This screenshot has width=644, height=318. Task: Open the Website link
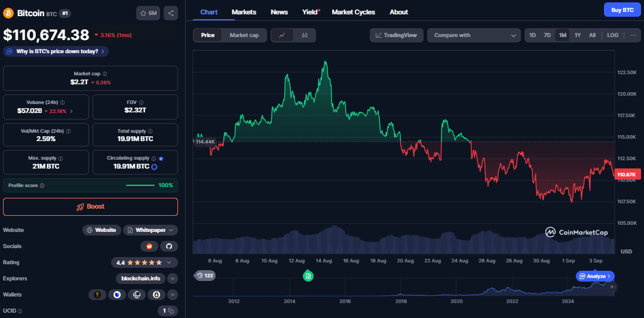point(102,230)
